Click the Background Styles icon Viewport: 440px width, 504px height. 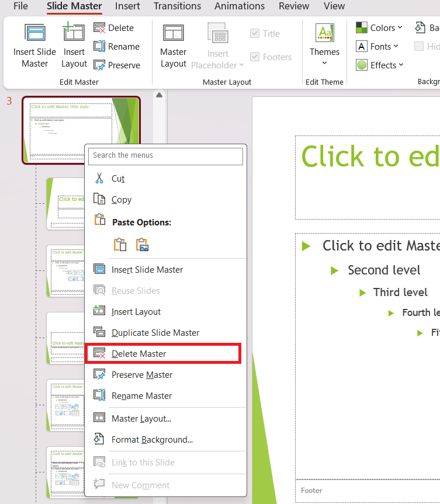click(420, 27)
